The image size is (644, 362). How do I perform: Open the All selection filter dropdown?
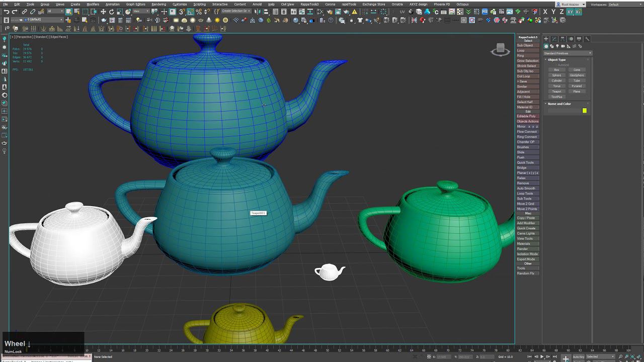pos(55,12)
